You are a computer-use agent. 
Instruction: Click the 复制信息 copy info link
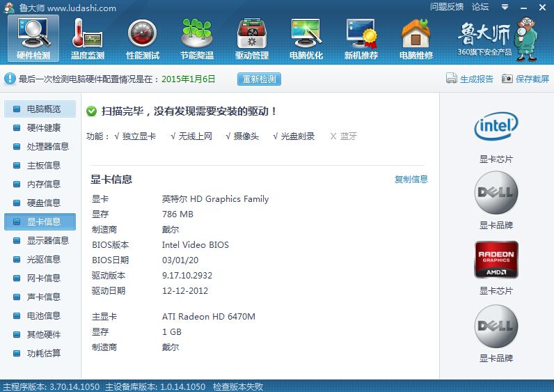pyautogui.click(x=411, y=179)
